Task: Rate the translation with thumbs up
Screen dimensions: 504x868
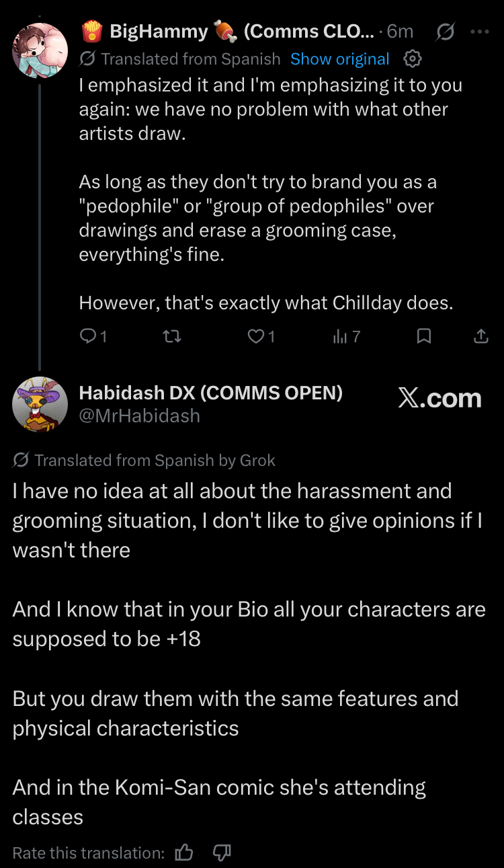Action: [x=183, y=853]
